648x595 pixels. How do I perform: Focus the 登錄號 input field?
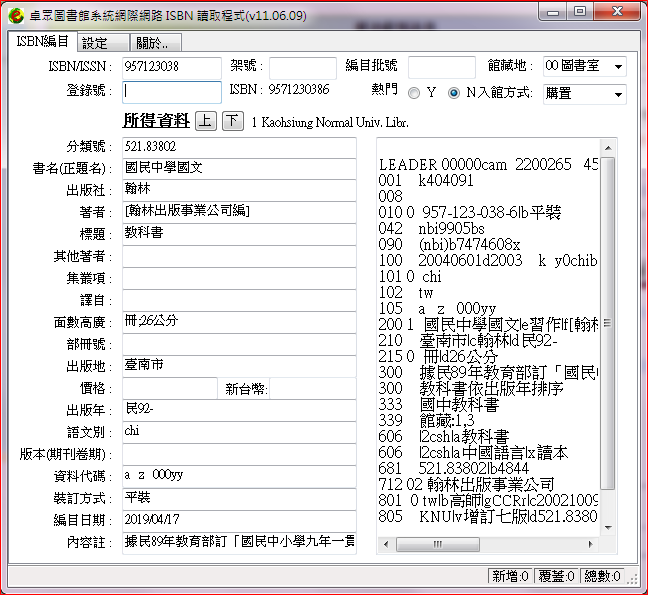(x=172, y=91)
